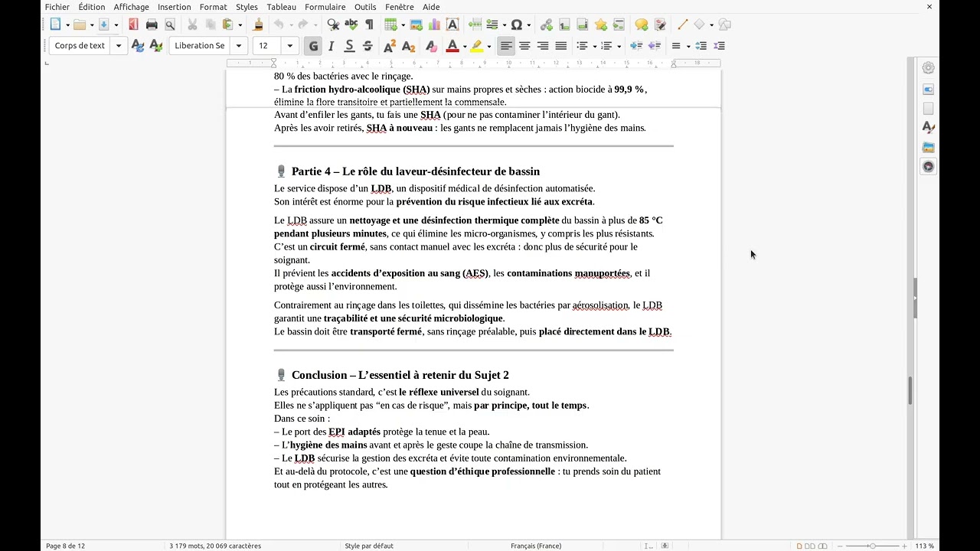980x551 pixels.
Task: Expand unordered list options arrow
Action: (x=594, y=46)
